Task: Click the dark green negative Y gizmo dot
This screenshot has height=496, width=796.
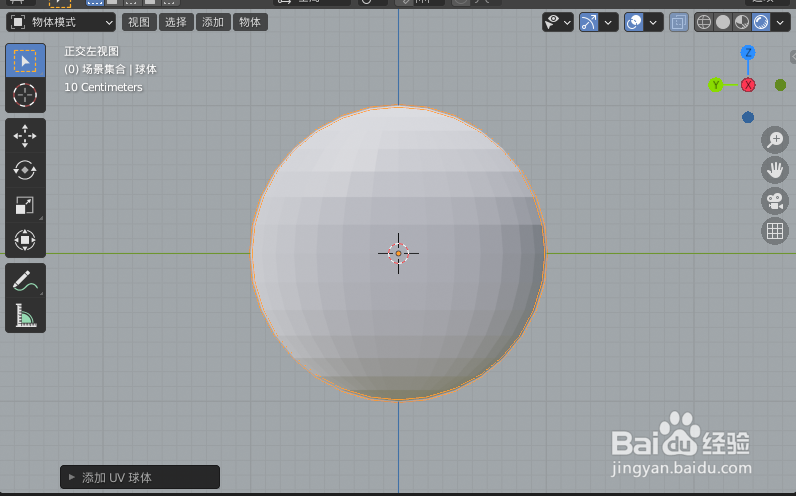Action: 780,85
